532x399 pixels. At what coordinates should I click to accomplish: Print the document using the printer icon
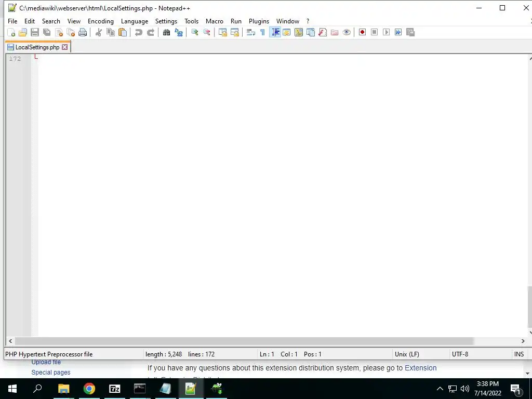(x=83, y=32)
